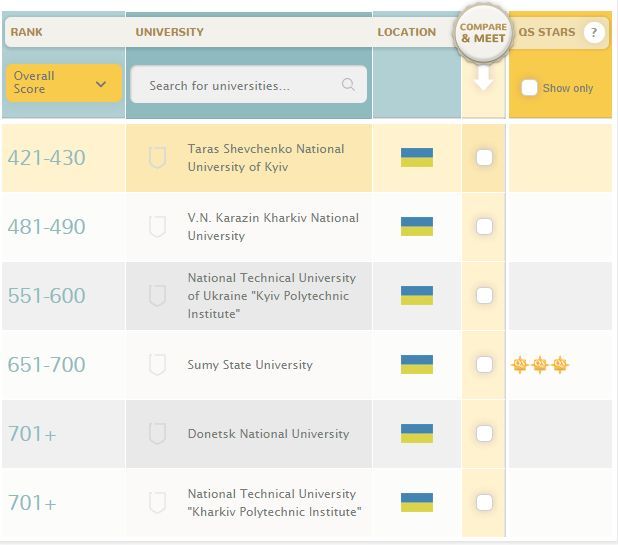Click the shield logo of Kyiv Polytechnic Institute

click(157, 296)
